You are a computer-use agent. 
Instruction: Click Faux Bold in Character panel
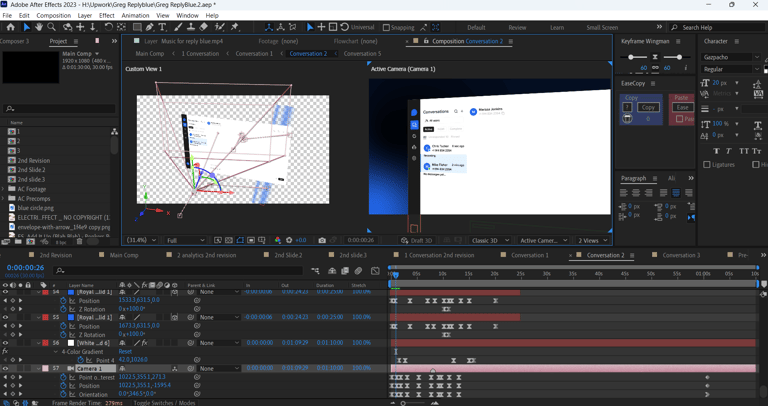pyautogui.click(x=717, y=151)
